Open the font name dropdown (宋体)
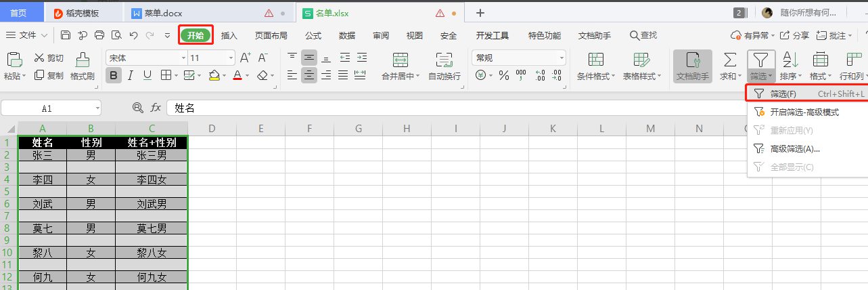This screenshot has width=868, height=290. click(144, 58)
